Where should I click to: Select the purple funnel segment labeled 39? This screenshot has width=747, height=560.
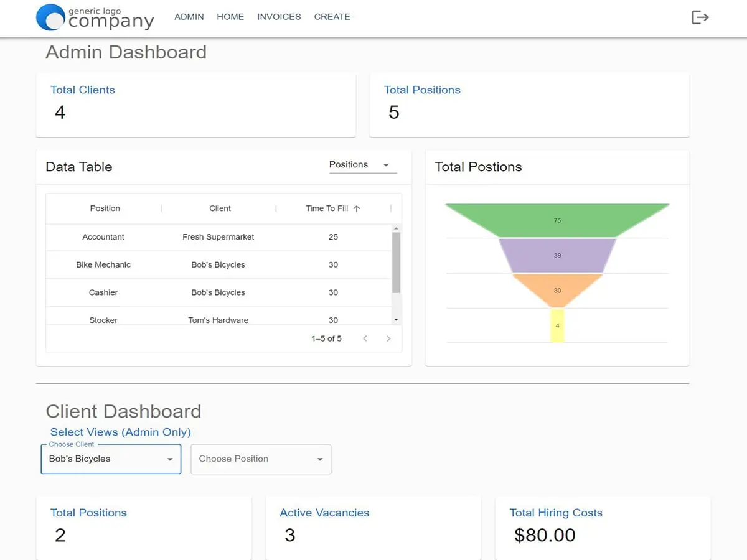[557, 256]
